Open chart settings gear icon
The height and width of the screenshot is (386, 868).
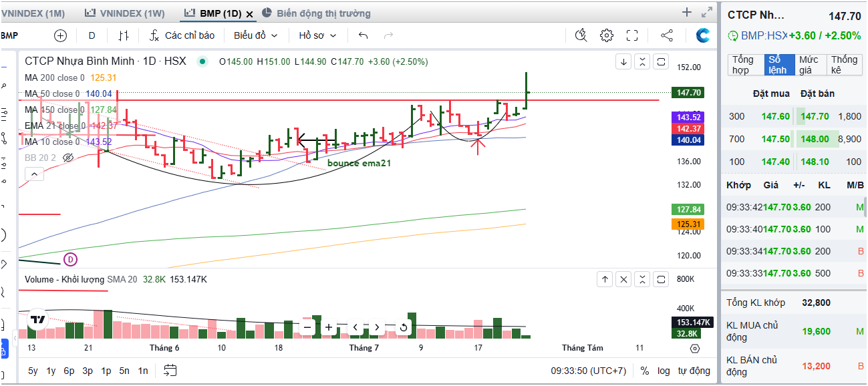pos(606,35)
